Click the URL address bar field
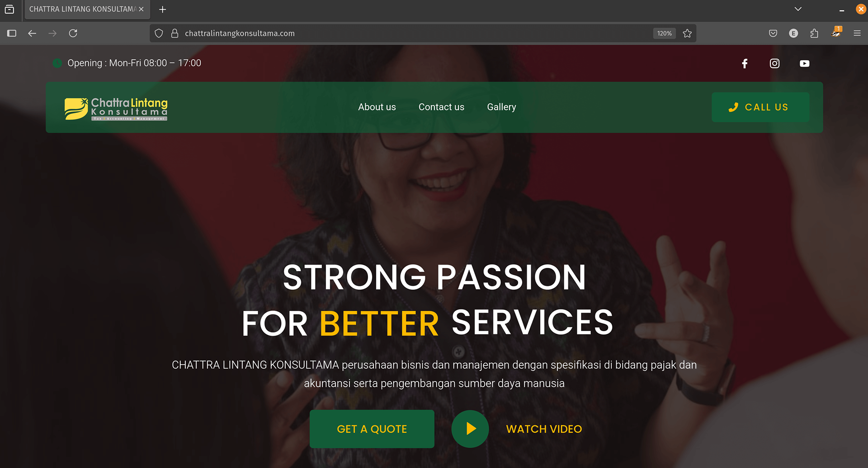The image size is (868, 468). pyautogui.click(x=416, y=33)
